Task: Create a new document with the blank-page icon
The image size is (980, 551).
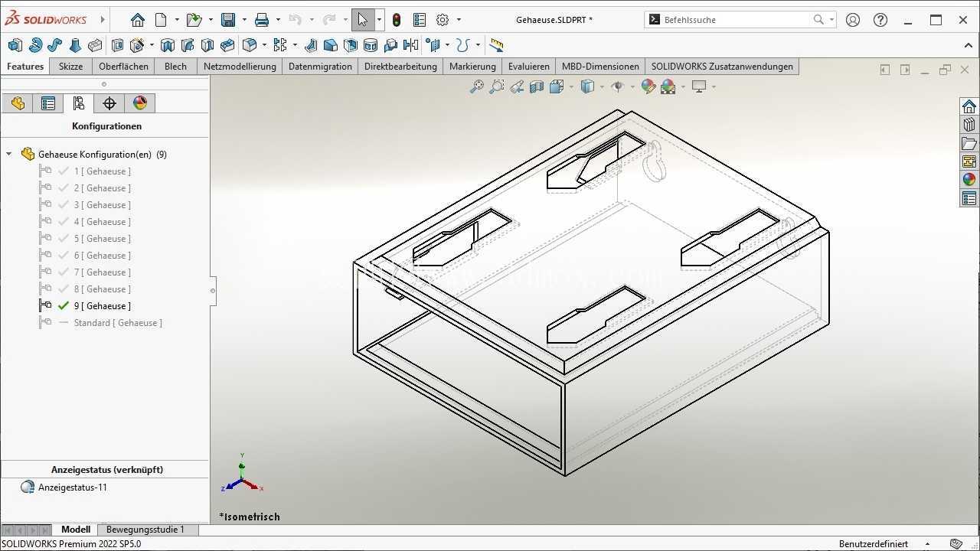Action: 161,20
